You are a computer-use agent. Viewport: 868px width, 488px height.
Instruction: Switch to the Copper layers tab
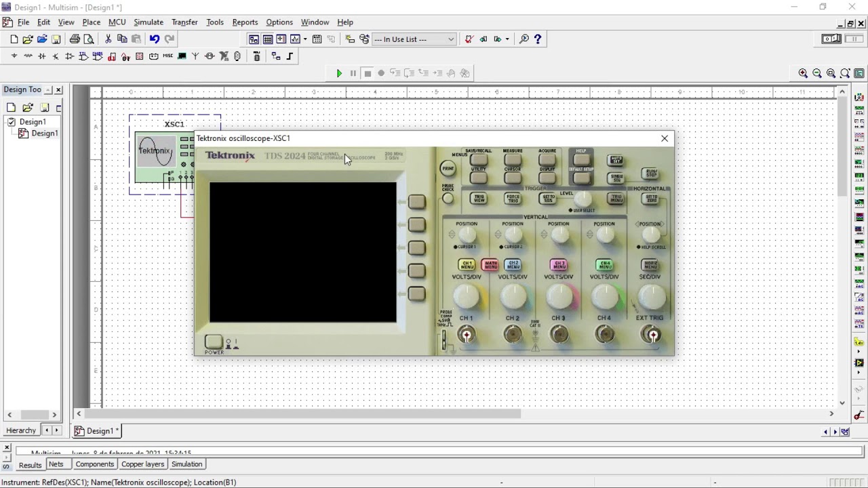click(x=142, y=464)
